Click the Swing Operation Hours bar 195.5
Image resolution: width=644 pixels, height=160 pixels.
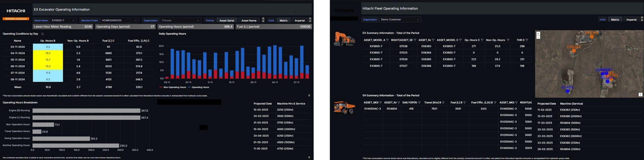coord(61,138)
